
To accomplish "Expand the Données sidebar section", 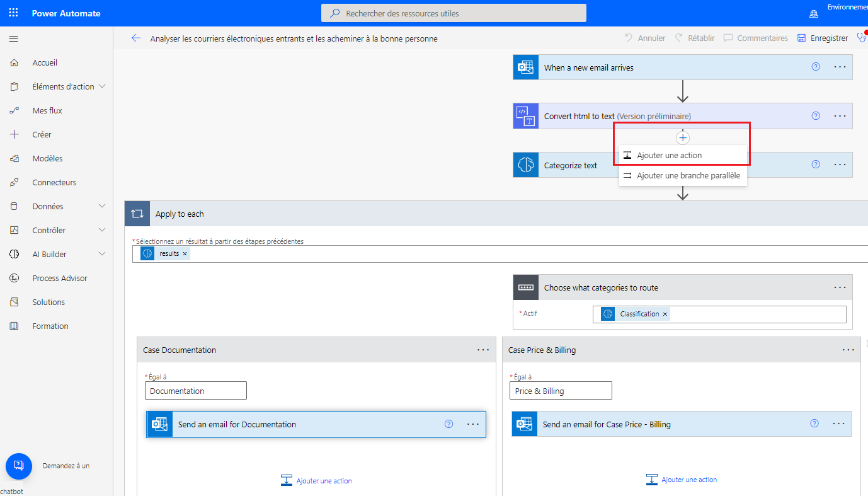I will [102, 206].
